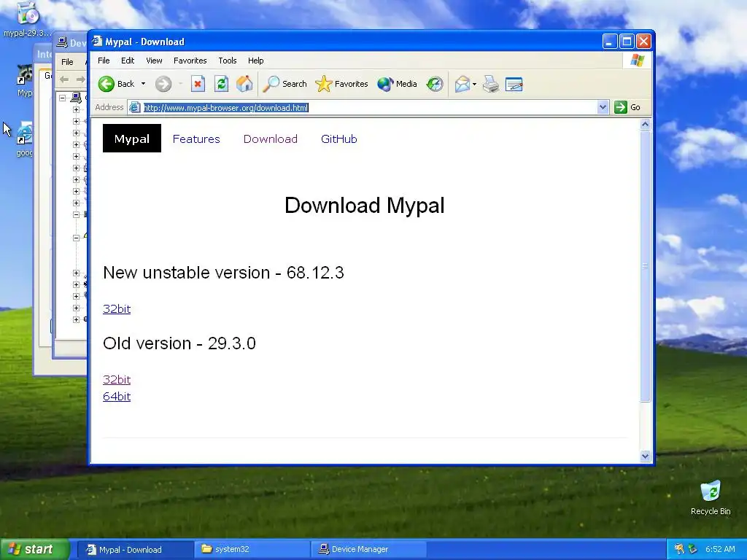Click the Windows flag logo in IE
This screenshot has height=560, width=747.
click(x=637, y=61)
